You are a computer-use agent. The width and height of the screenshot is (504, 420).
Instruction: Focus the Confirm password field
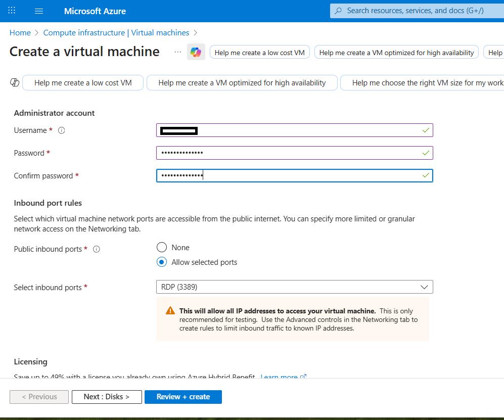[x=294, y=175]
